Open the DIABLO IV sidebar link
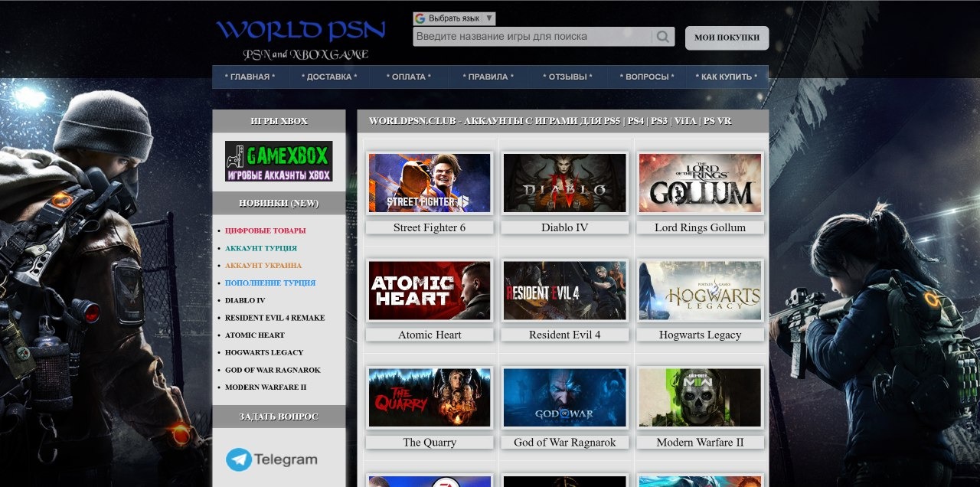This screenshot has width=980, height=487. (245, 300)
